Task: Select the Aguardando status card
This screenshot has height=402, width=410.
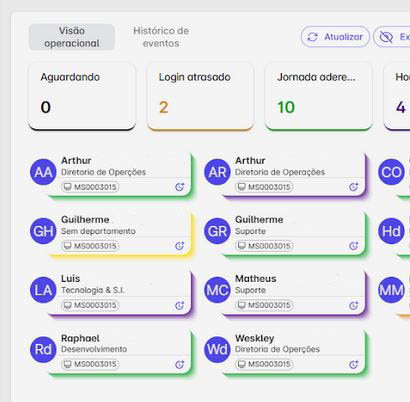Action: tap(82, 96)
